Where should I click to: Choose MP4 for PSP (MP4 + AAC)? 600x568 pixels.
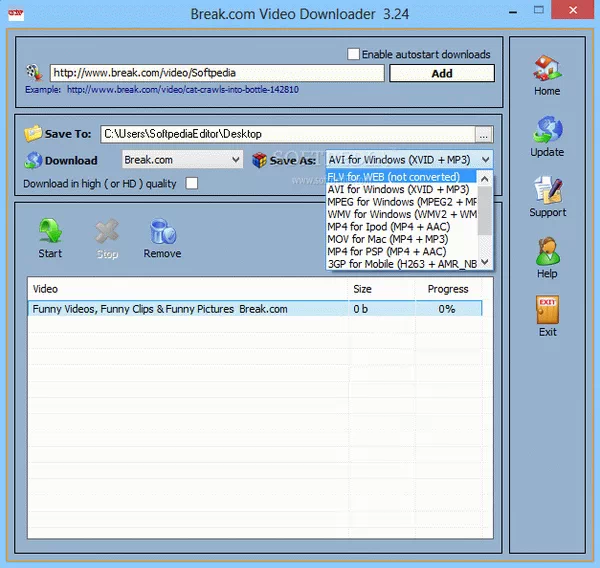pyautogui.click(x=401, y=251)
